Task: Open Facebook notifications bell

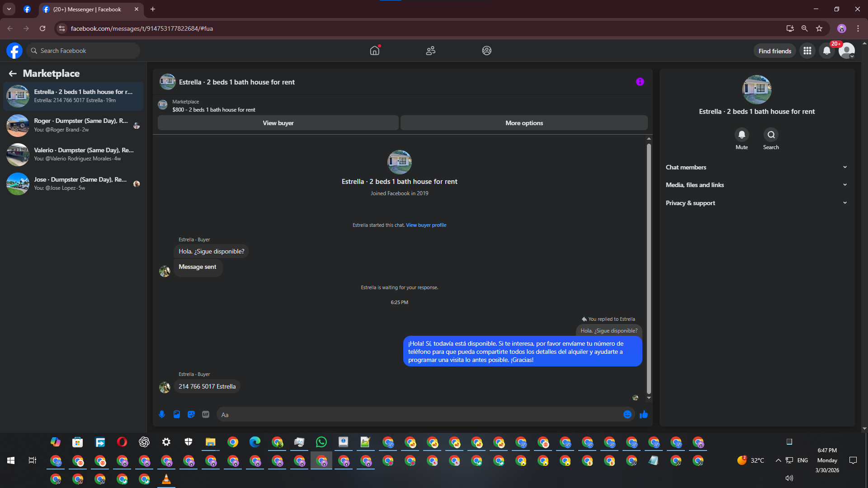Action: [x=827, y=51]
